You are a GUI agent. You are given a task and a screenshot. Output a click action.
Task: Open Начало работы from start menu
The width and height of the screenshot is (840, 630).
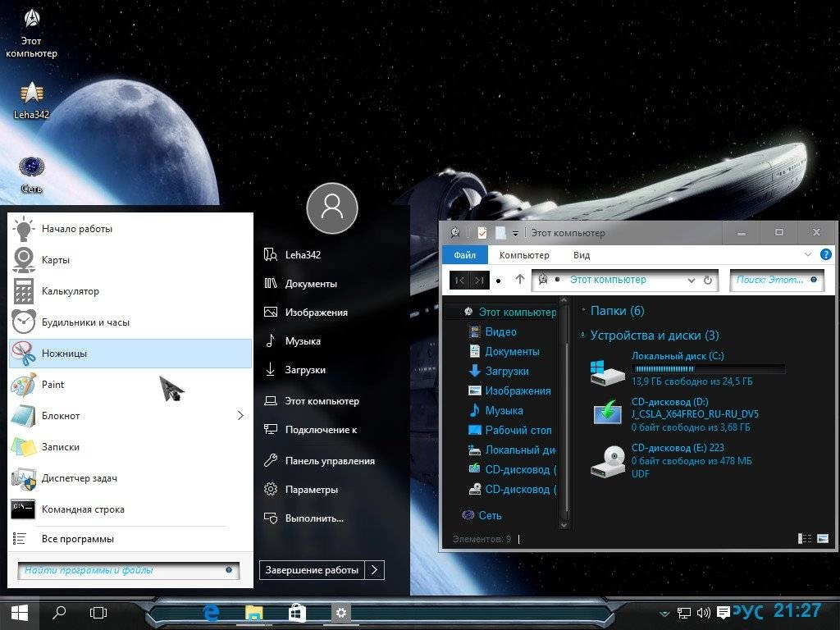pos(130,229)
